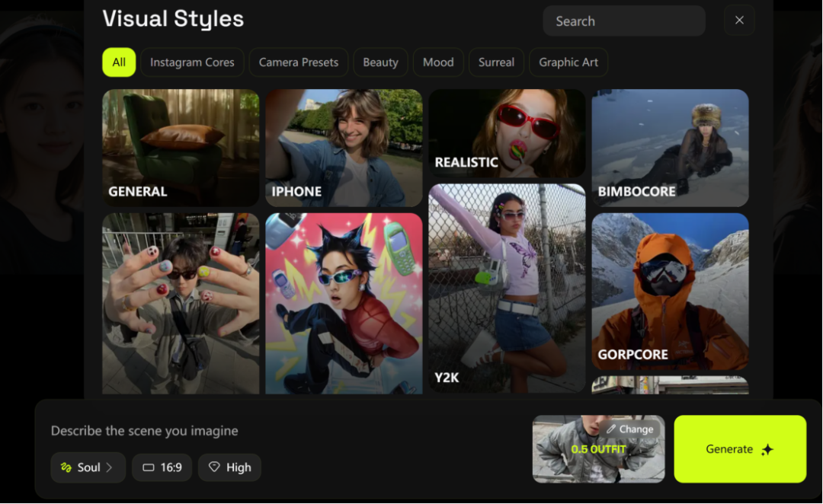Open the Camera Presets tab
Viewport: 823px width, 504px height.
[299, 62]
